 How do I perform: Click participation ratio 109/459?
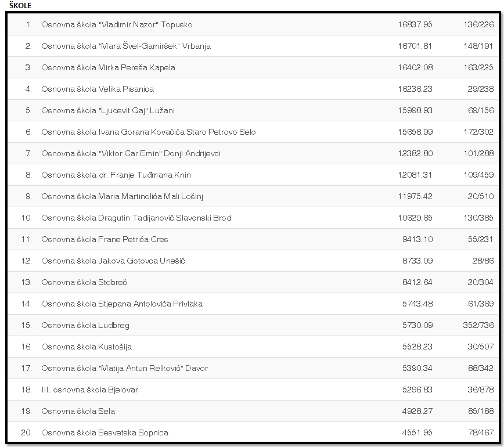(x=478, y=175)
